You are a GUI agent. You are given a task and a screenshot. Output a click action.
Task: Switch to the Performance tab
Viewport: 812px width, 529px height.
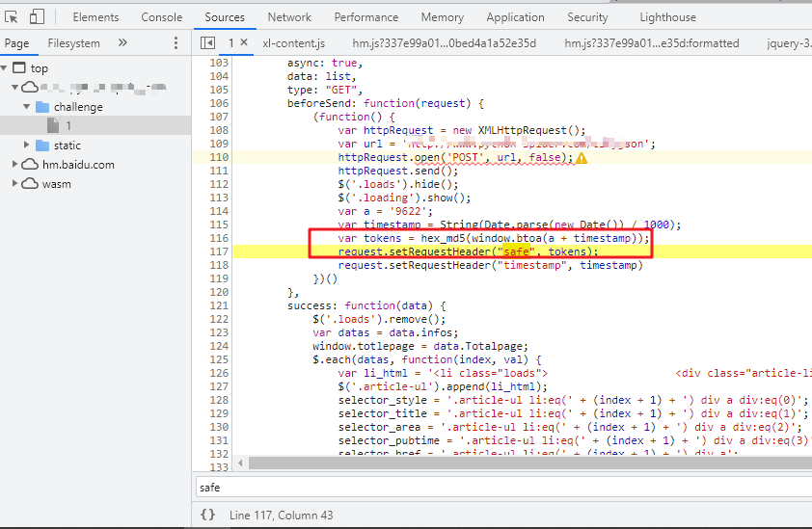[x=366, y=17]
